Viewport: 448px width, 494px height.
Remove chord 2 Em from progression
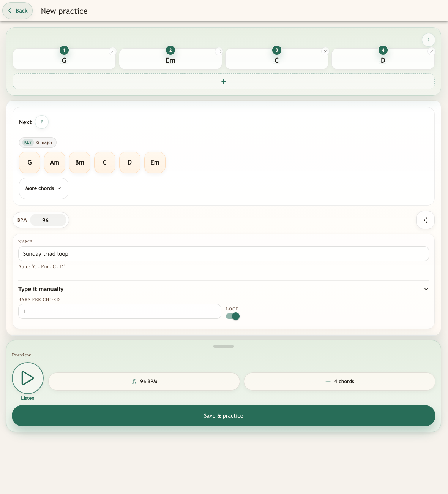[x=219, y=51]
